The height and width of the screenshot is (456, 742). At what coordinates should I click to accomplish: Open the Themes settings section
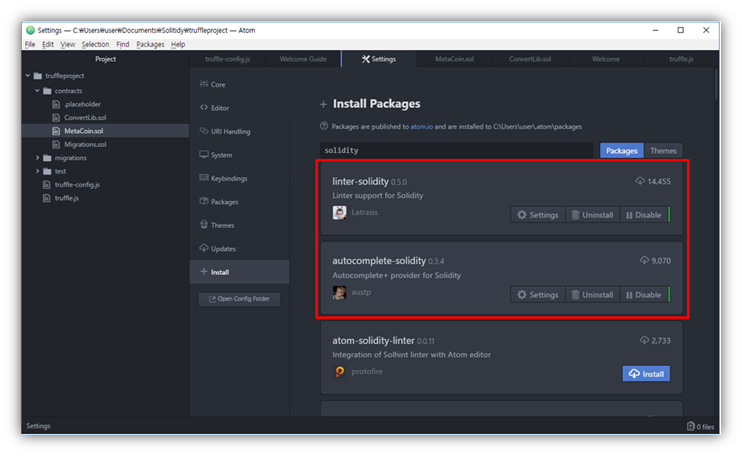(x=239, y=225)
